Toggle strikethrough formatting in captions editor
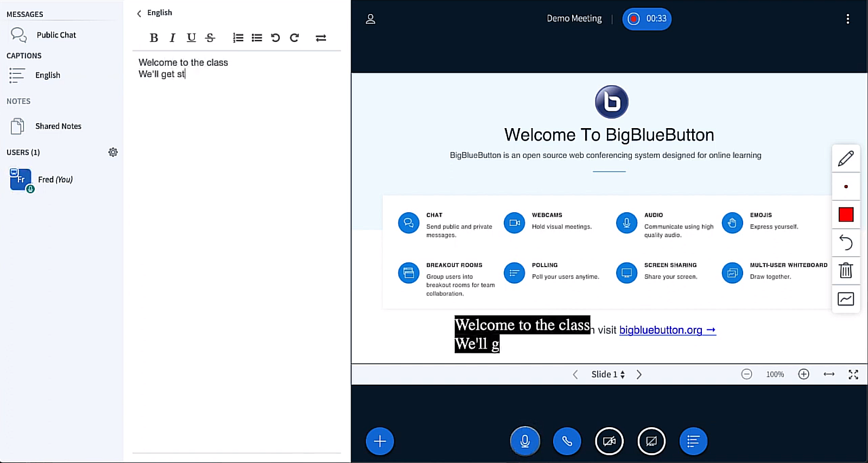This screenshot has width=868, height=463. coord(210,37)
